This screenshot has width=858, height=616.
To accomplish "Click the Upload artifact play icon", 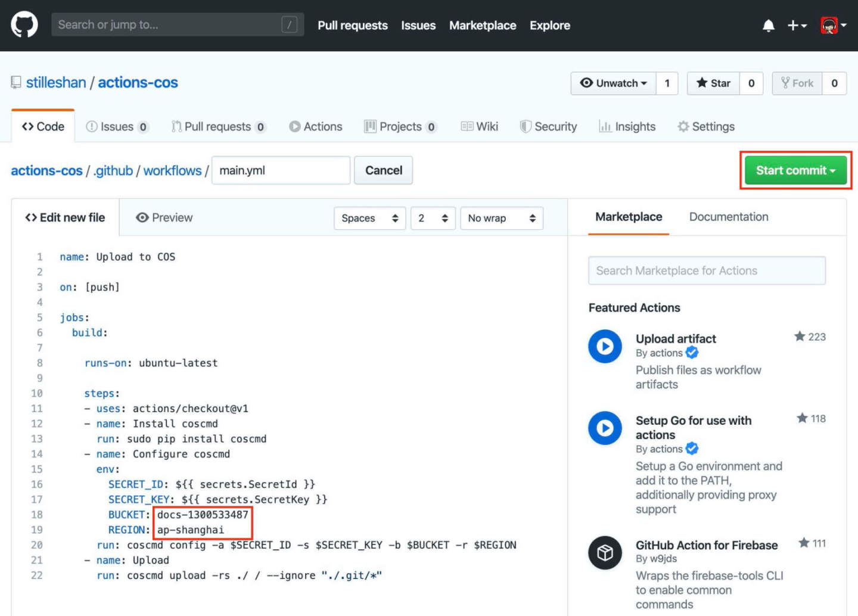I will pyautogui.click(x=605, y=347).
